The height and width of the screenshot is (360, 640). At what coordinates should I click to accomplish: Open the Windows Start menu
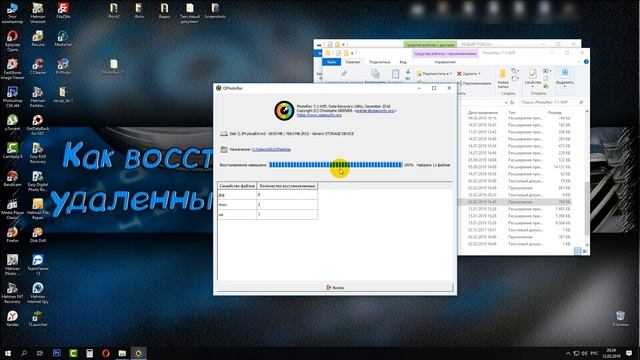8,353
